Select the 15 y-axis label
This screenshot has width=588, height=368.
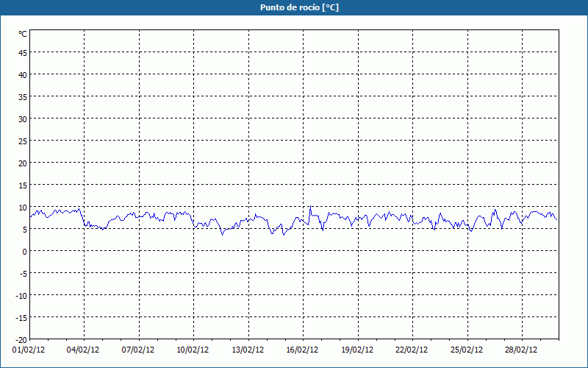point(23,185)
